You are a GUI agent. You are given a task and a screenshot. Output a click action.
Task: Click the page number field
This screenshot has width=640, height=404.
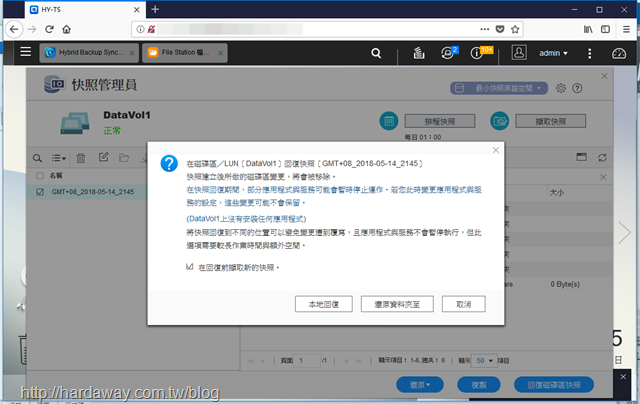308,361
